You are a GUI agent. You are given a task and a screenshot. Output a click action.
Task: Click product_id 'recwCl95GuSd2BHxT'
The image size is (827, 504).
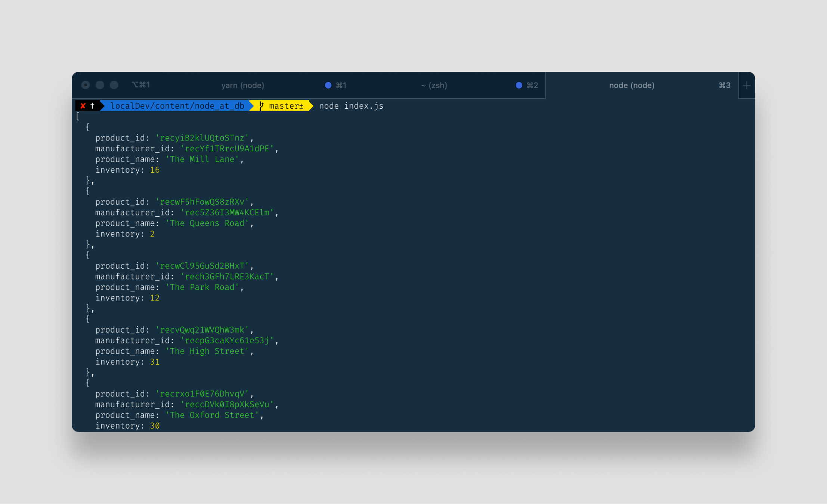click(202, 266)
